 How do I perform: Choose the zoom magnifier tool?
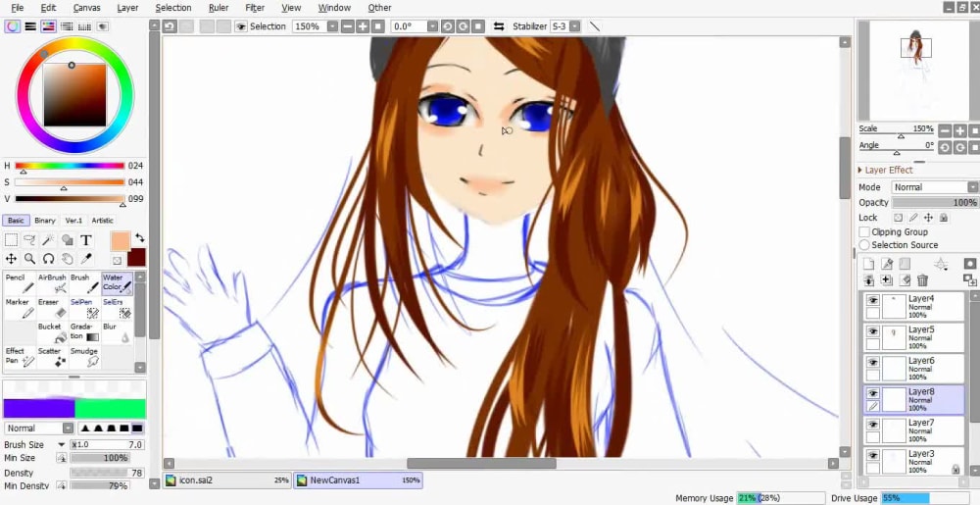(x=29, y=259)
